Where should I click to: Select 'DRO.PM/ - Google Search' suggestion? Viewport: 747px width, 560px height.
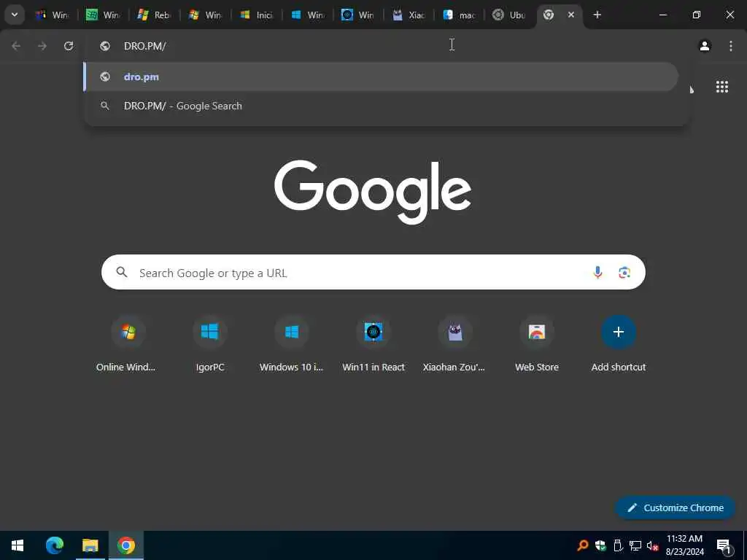pyautogui.click(x=381, y=106)
